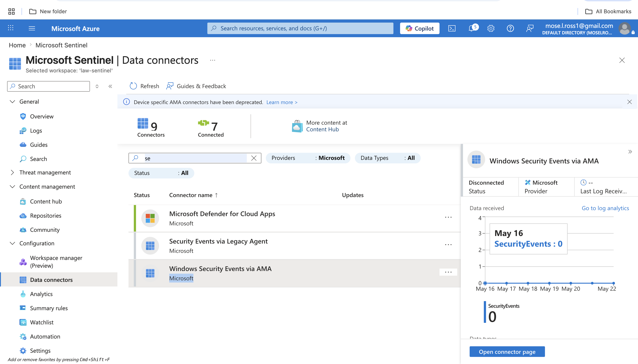Click the Copilot button
638x364 pixels.
click(419, 28)
